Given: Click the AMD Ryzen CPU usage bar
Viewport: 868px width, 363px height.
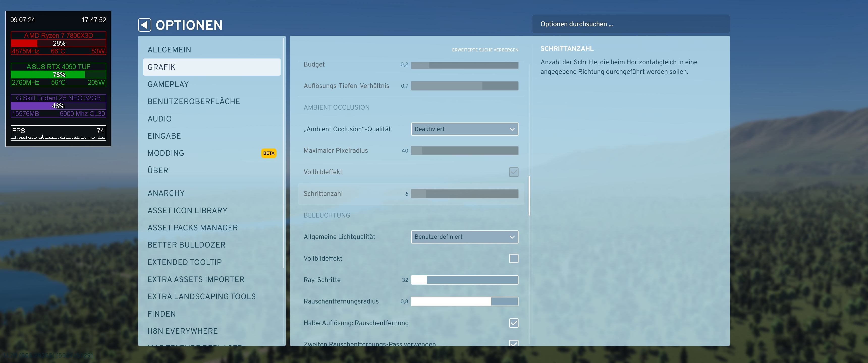Looking at the screenshot, I should click(58, 43).
